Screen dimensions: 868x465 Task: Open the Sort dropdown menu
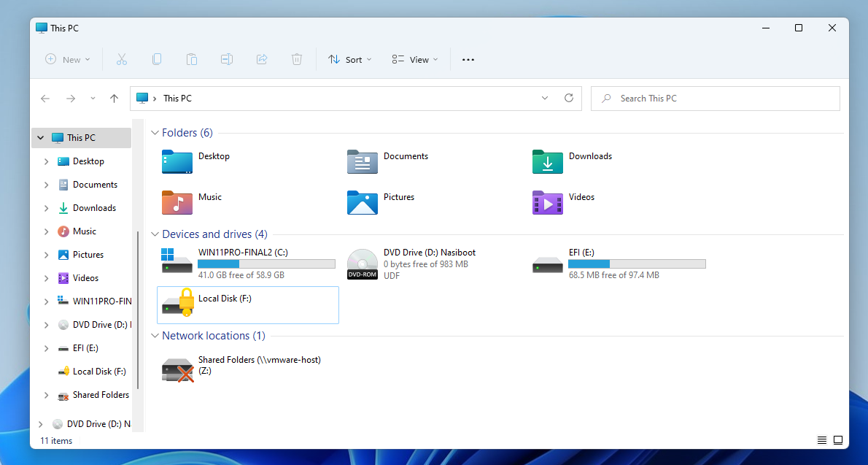pos(350,59)
